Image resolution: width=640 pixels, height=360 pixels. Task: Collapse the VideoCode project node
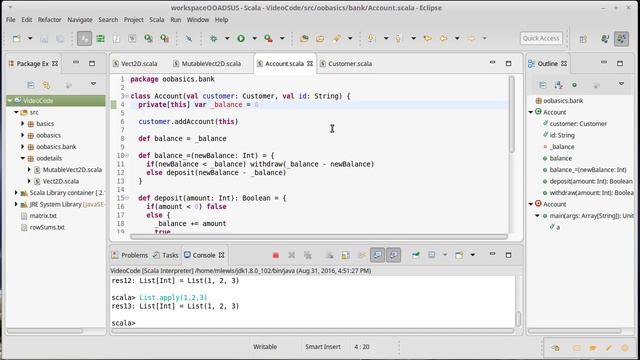pyautogui.click(x=10, y=100)
